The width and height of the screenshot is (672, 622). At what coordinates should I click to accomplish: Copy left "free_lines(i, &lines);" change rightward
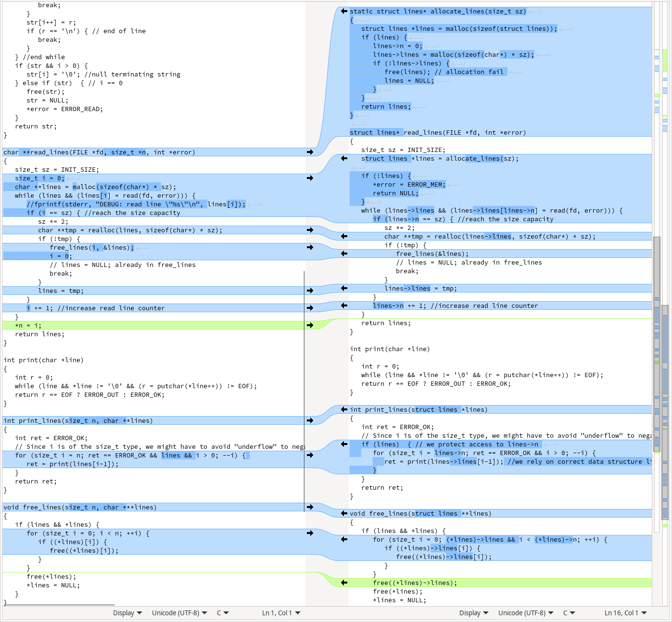(x=310, y=248)
